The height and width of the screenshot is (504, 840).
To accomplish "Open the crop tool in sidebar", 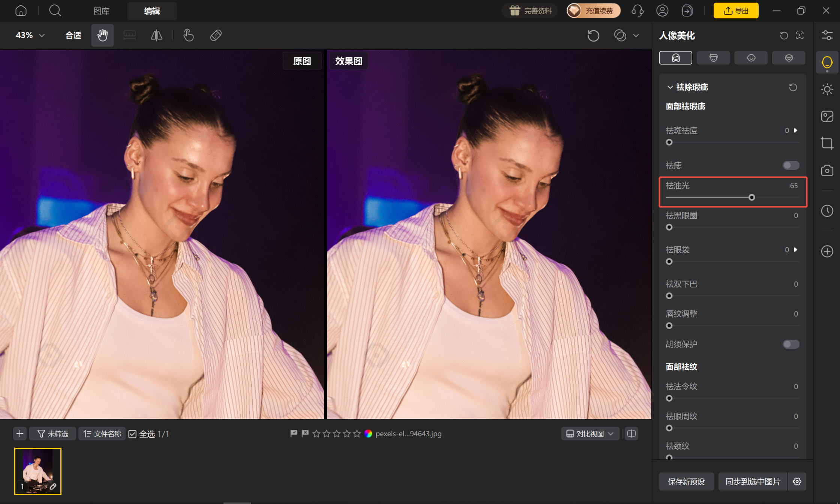I will click(x=827, y=143).
